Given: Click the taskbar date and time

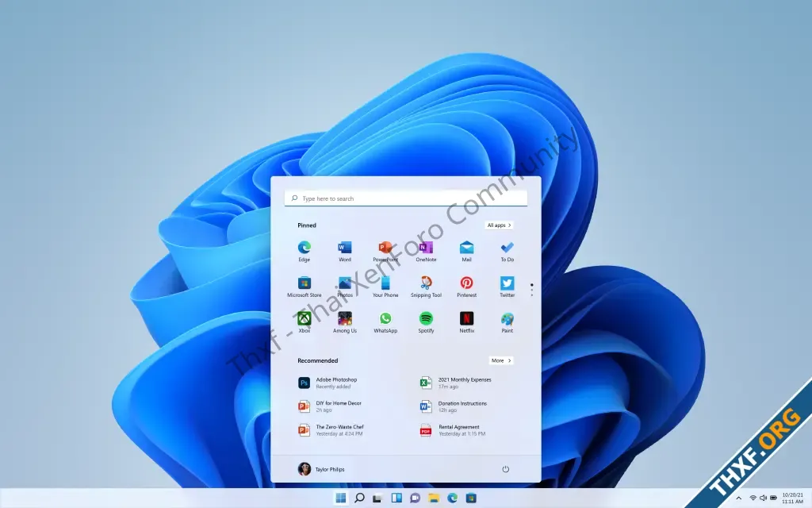Looking at the screenshot, I should (x=792, y=498).
